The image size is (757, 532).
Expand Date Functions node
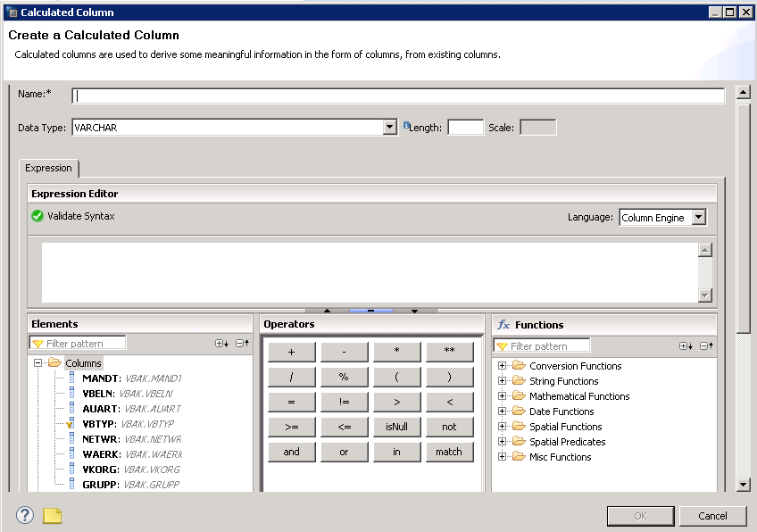[x=502, y=411]
